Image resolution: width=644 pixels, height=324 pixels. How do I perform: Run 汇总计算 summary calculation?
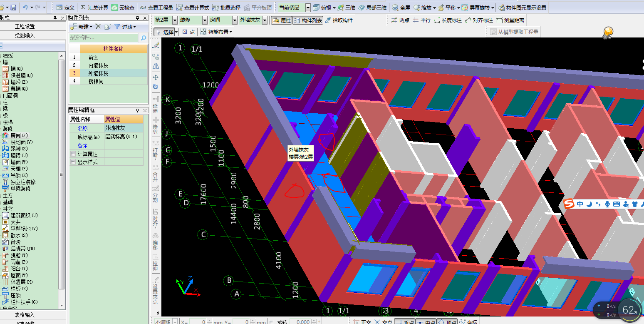(x=94, y=7)
